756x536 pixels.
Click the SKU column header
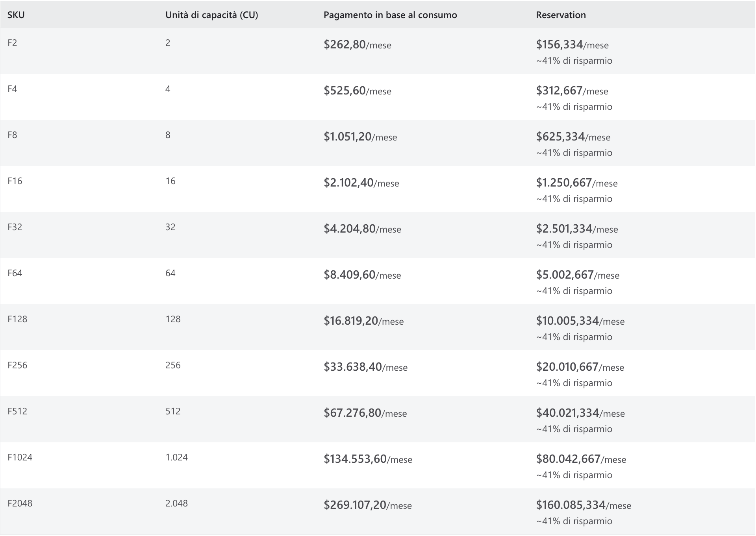(16, 15)
